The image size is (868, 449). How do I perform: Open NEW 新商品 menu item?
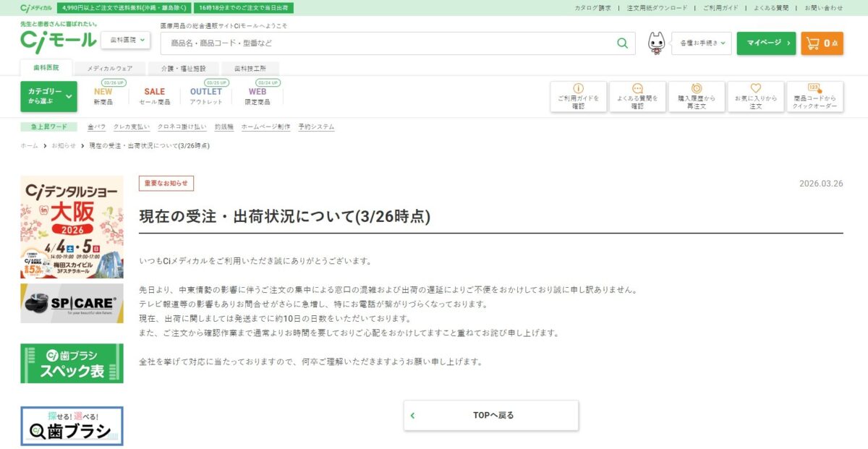[103, 96]
